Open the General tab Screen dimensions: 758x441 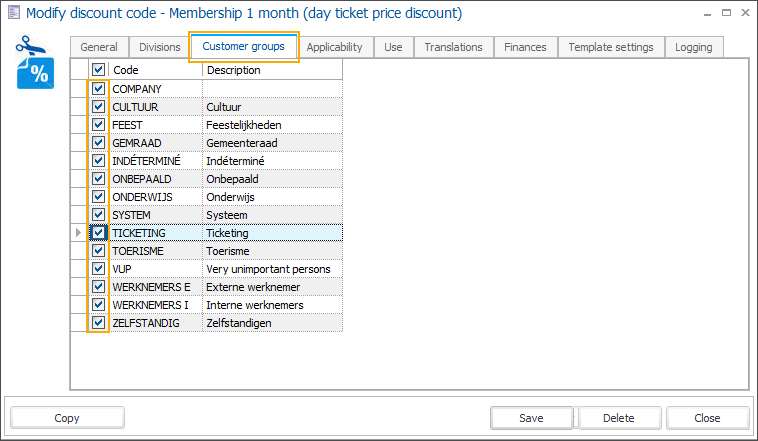(99, 47)
